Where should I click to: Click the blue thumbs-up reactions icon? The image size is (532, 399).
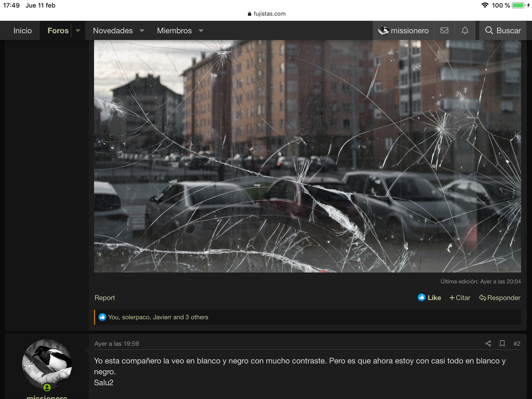pyautogui.click(x=102, y=317)
